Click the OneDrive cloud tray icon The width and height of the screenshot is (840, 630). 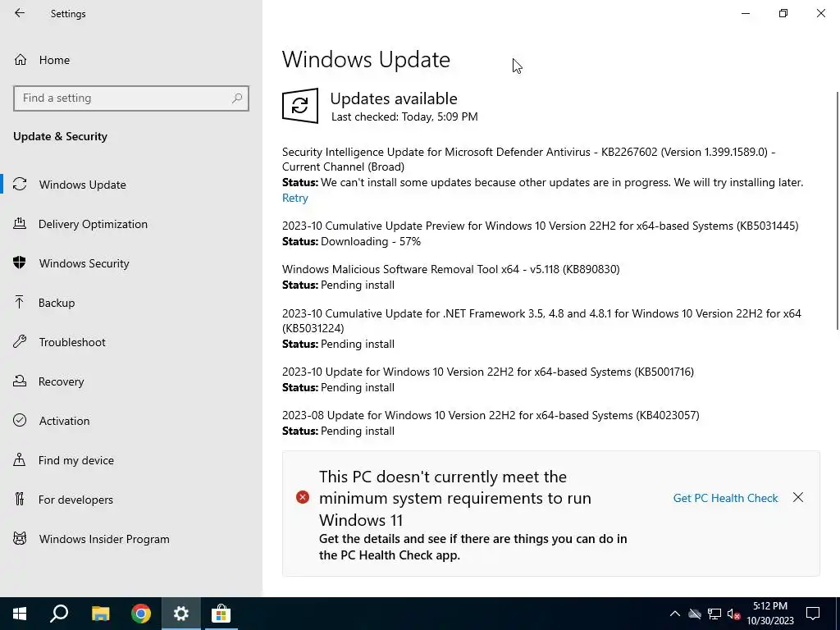pos(695,614)
